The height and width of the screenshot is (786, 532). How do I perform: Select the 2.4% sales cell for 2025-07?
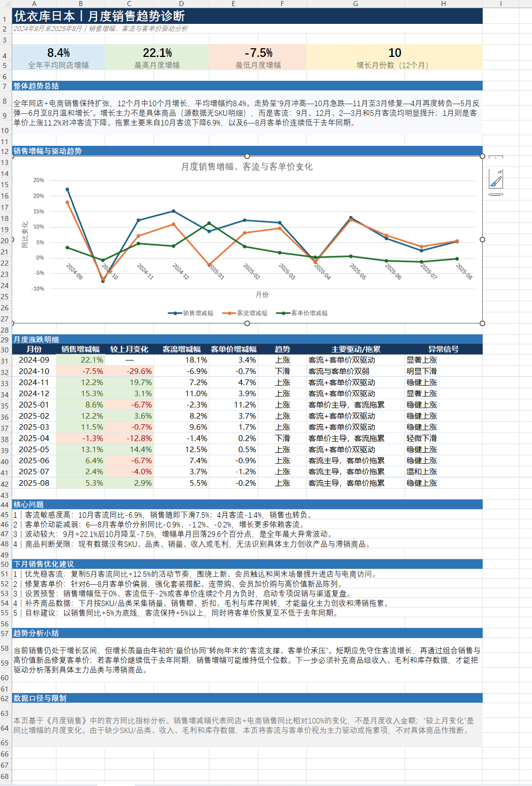[81, 472]
